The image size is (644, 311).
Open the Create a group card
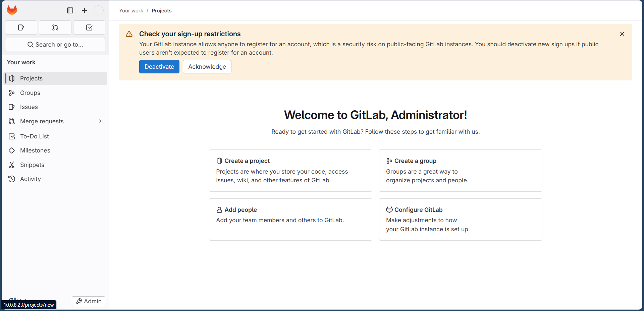click(461, 171)
